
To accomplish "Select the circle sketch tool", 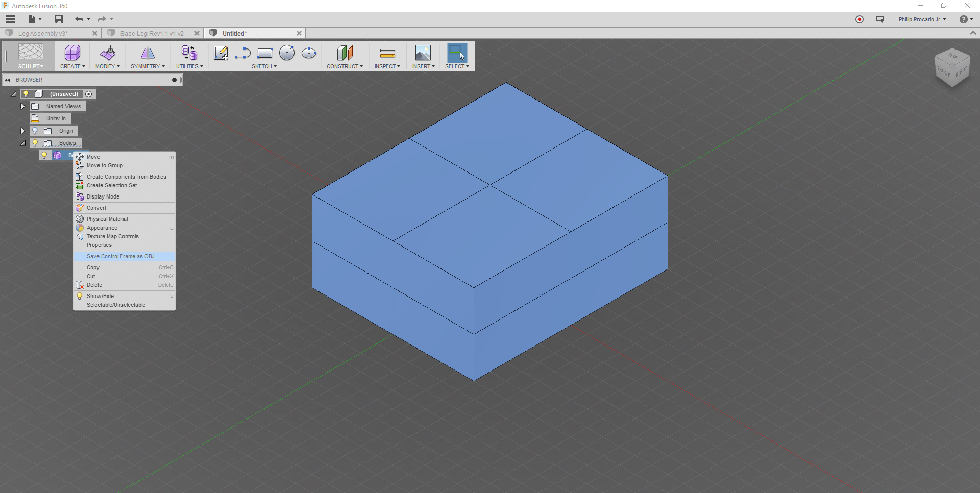I will tap(287, 53).
